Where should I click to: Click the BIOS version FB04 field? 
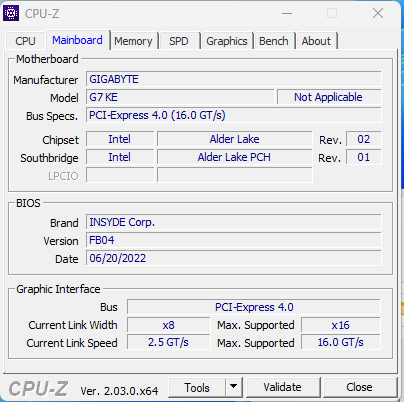tap(234, 240)
